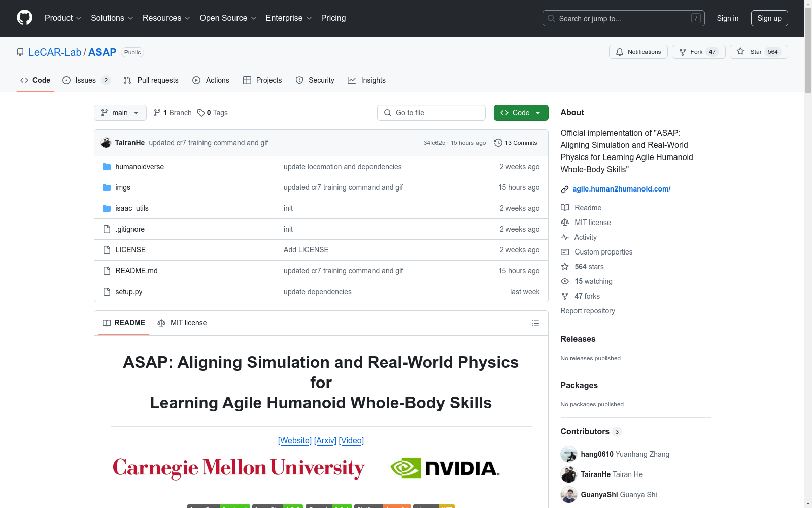Click Sign in
812x508 pixels.
[727, 18]
